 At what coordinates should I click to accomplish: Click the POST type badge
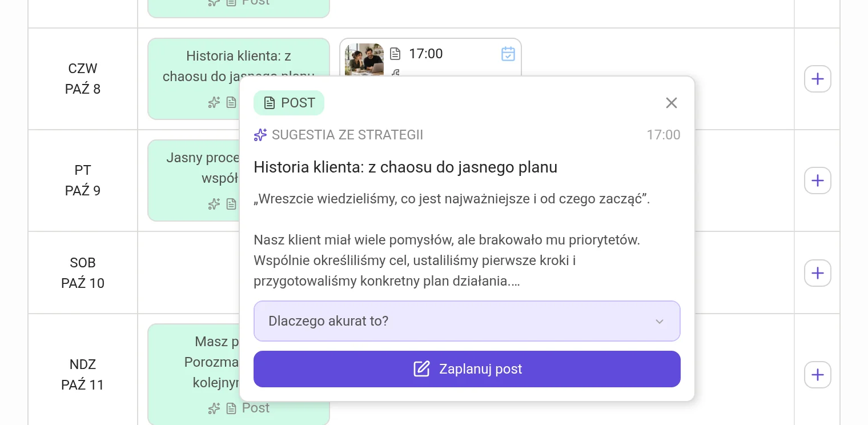coord(289,103)
